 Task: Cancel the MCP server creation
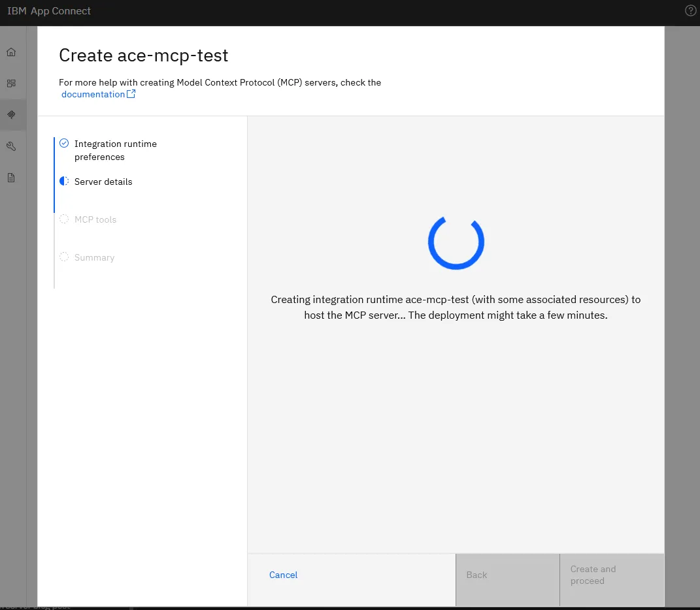coord(283,575)
